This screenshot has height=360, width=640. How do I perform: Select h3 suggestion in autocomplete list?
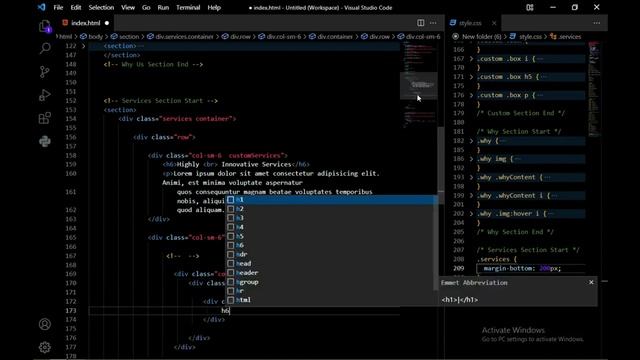pos(331,218)
